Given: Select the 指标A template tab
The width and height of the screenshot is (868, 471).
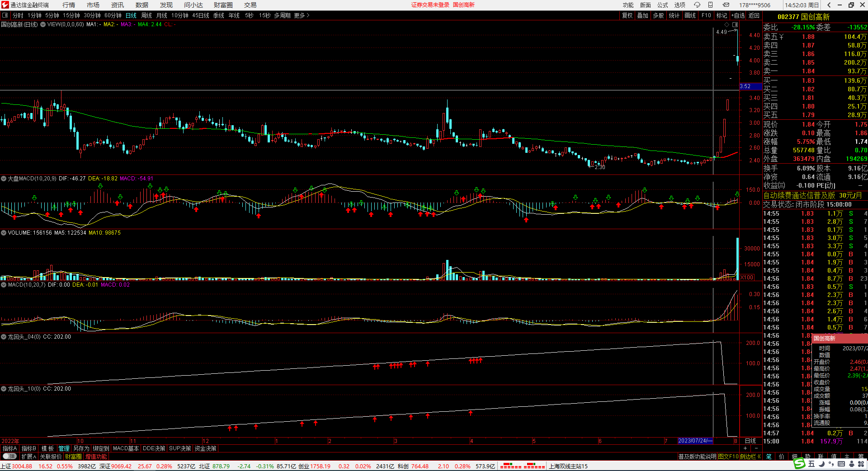Looking at the screenshot, I should (x=10, y=448).
